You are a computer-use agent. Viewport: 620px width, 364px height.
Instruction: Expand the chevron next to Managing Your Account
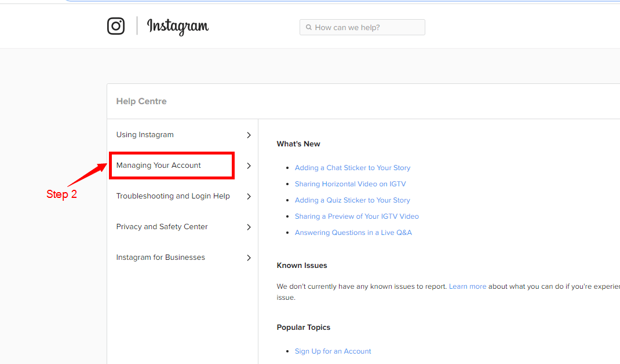pyautogui.click(x=249, y=166)
